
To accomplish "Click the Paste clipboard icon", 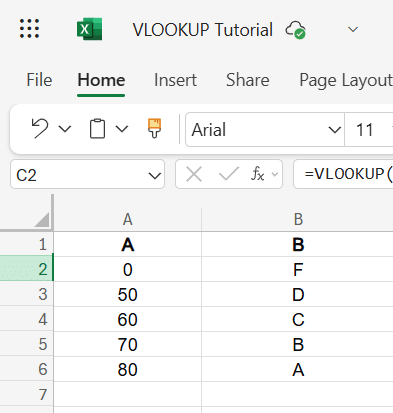I will point(97,128).
